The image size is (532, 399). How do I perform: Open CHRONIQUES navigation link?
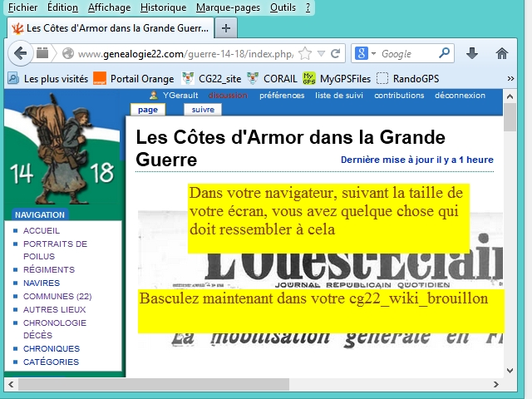coord(52,349)
